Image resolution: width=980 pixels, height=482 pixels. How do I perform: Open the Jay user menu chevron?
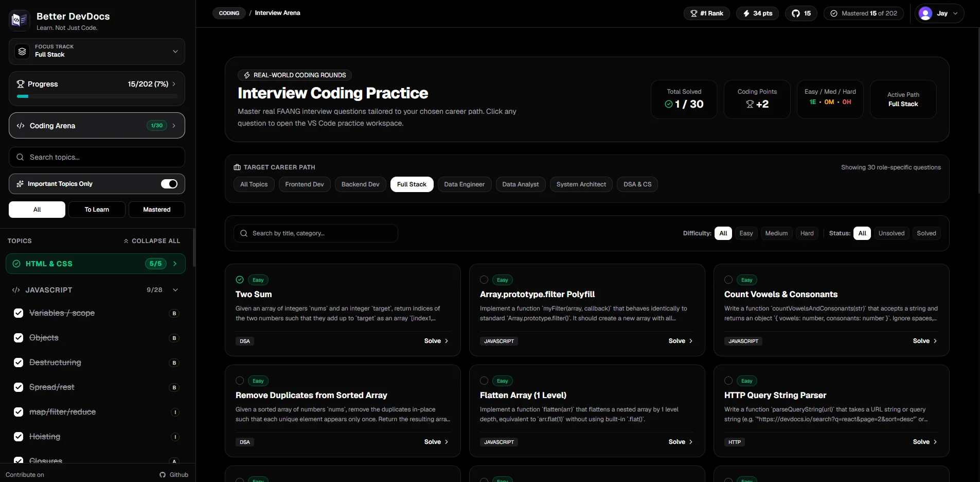coord(955,13)
